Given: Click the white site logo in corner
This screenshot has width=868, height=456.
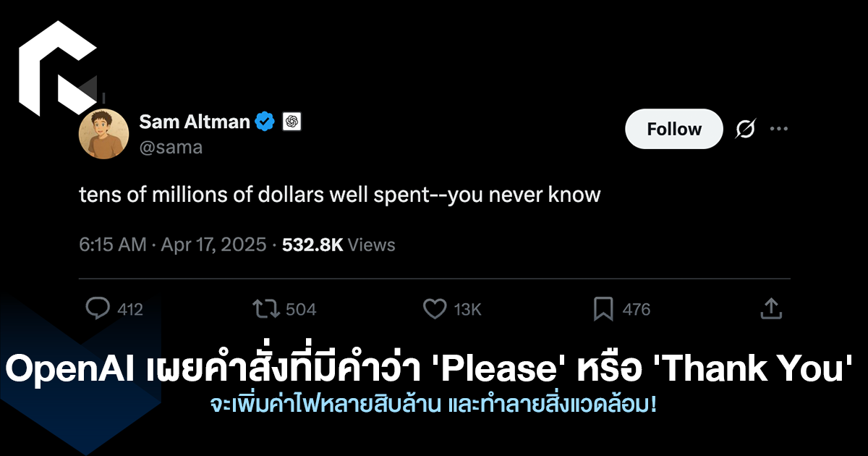Looking at the screenshot, I should 56,67.
